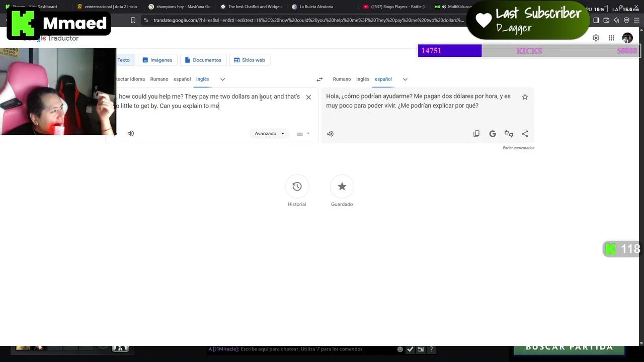Listen to the English source text

[x=131, y=133]
